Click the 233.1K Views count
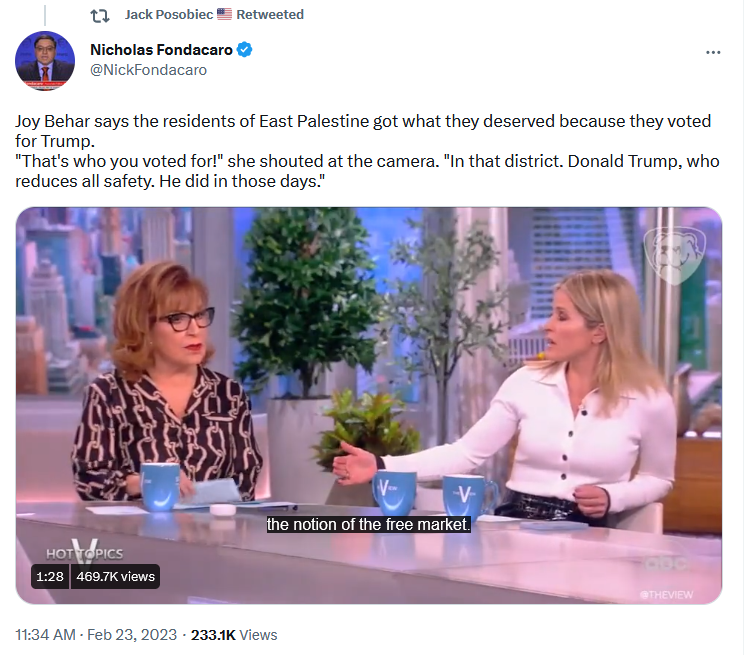 (234, 635)
